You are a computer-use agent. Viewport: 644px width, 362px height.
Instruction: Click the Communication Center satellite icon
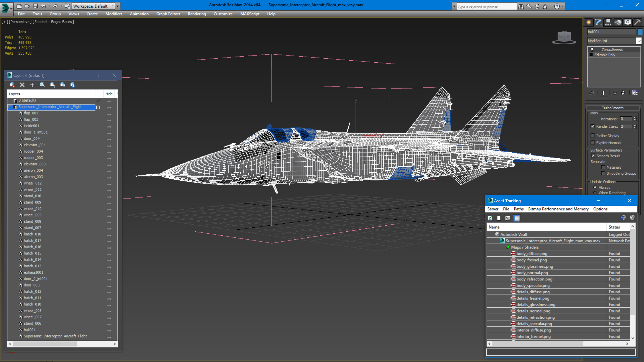pyautogui.click(x=537, y=6)
